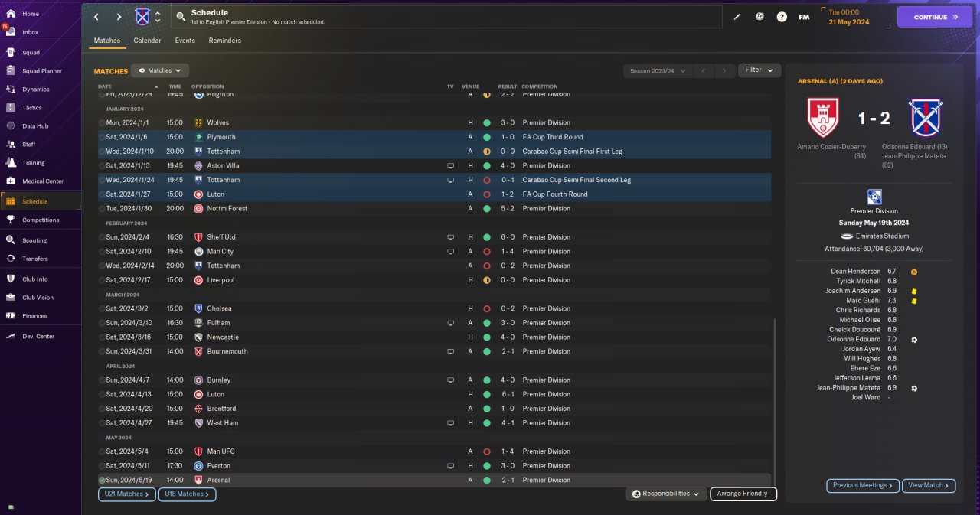Click the search magnifier icon
The height and width of the screenshot is (515, 980).
(x=181, y=17)
